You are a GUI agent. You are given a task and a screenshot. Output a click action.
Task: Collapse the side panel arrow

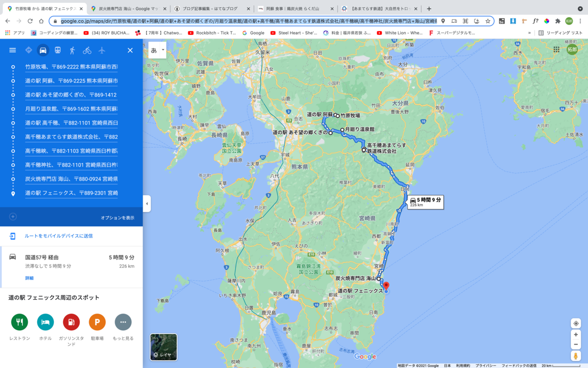click(x=146, y=203)
